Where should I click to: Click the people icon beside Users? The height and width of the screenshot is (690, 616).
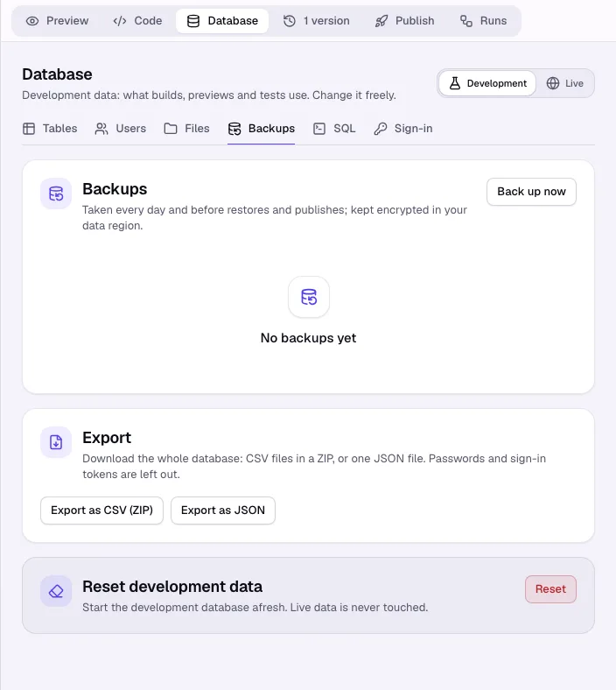101,129
